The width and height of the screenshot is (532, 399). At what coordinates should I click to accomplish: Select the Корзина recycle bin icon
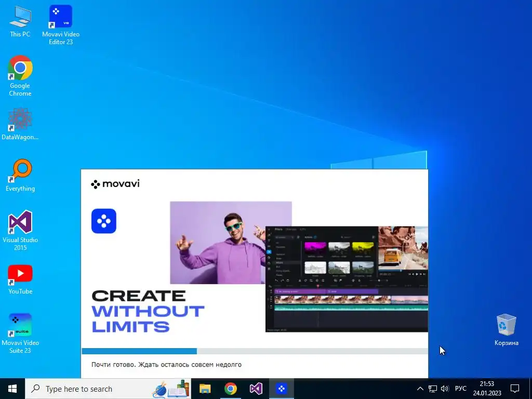point(506,330)
